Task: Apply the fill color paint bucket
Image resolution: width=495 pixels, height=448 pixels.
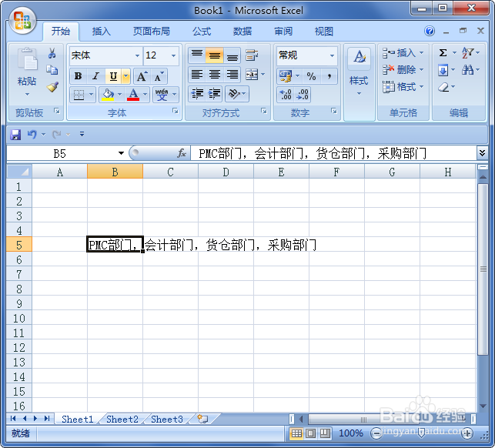Action: (108, 95)
